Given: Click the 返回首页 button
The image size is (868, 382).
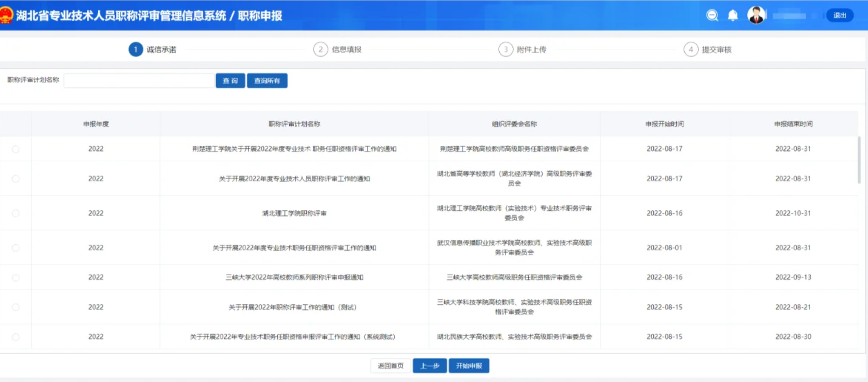Looking at the screenshot, I should 390,366.
